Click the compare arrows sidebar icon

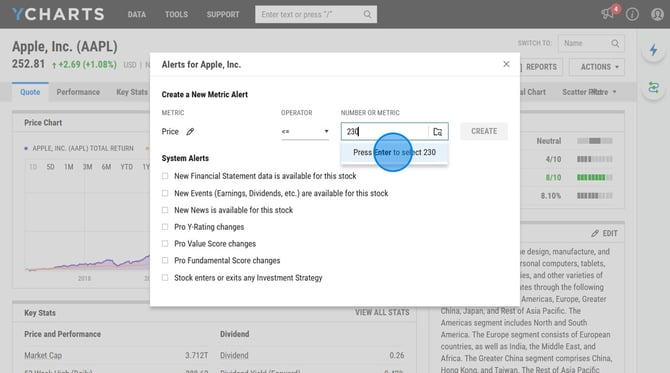tap(653, 88)
